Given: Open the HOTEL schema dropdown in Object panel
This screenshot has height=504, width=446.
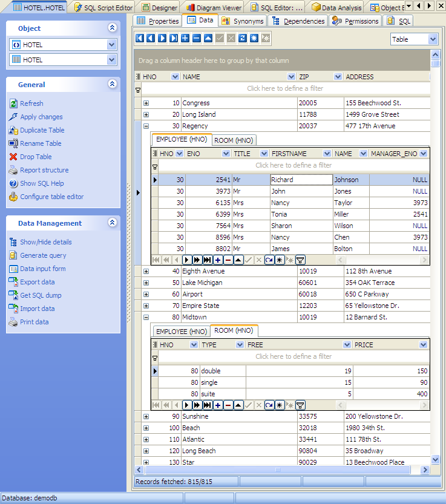Looking at the screenshot, I should (111, 45).
